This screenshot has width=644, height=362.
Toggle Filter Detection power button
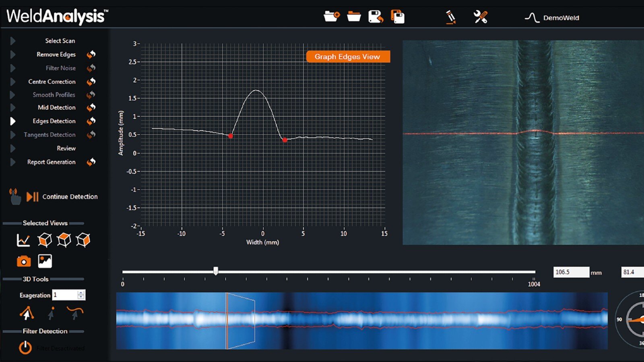coord(25,347)
